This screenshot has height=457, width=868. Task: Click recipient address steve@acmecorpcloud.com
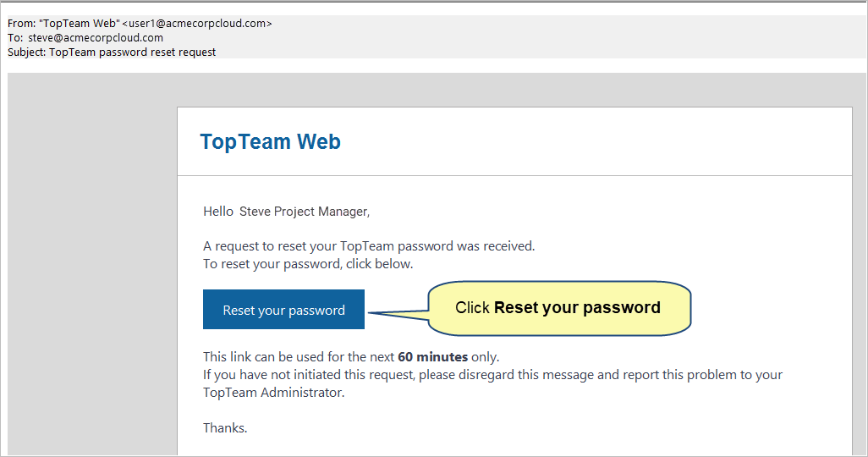coord(96,38)
